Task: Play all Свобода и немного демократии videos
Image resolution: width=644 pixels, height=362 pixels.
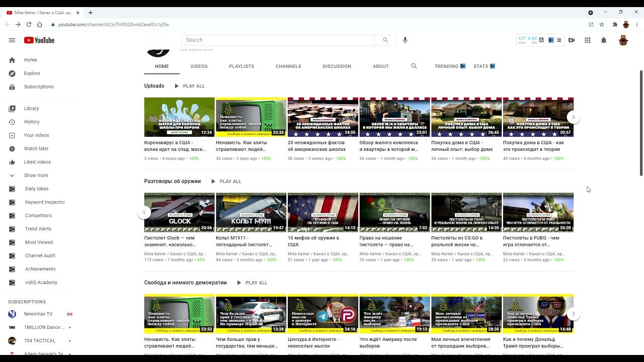Action: [x=252, y=283]
